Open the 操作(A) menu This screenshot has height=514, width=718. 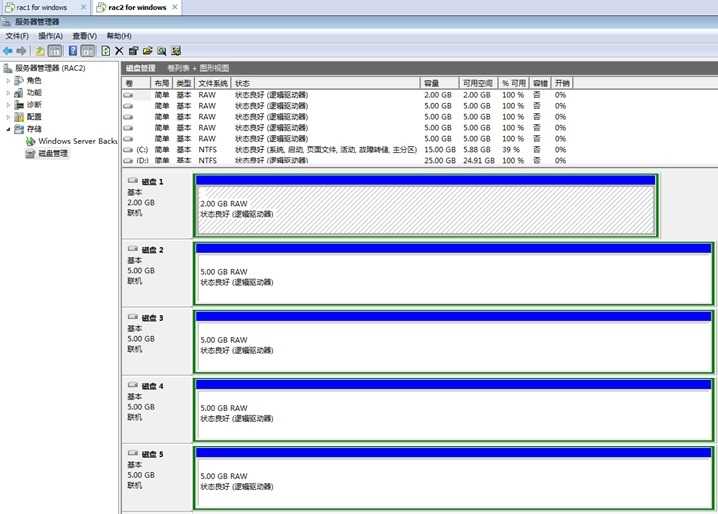[x=50, y=36]
